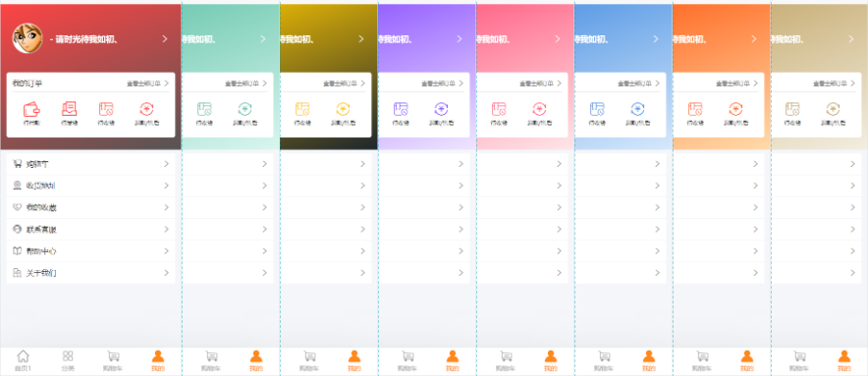Open 购物车 tab in the green panel
Viewport: 868px width, 376px height.
211,360
